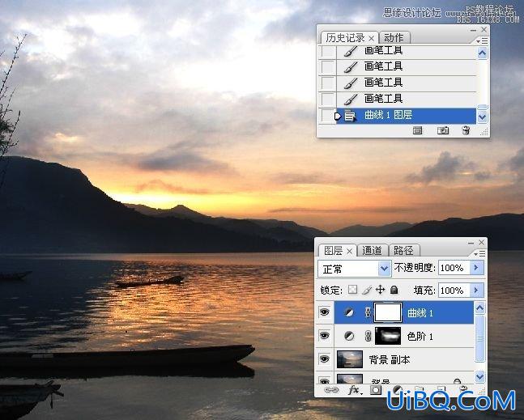Close the 图层 tab with its x
This screenshot has width=524, height=420.
(x=350, y=251)
